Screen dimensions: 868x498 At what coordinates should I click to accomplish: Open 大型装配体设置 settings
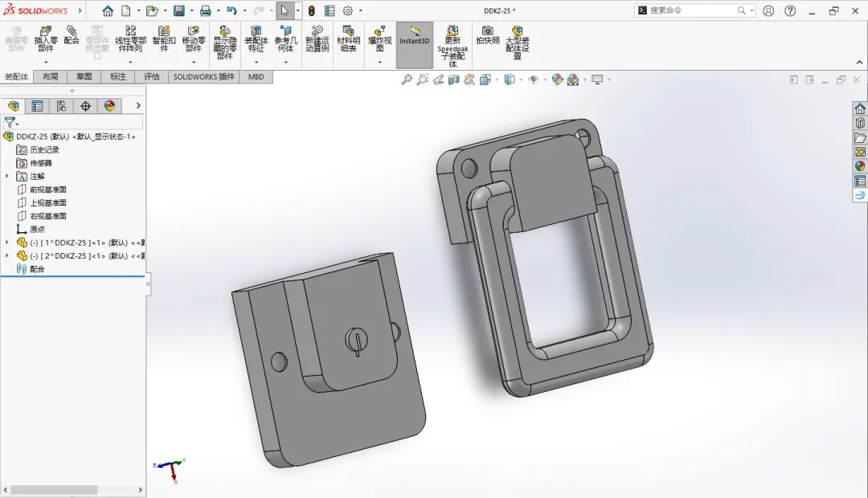[517, 43]
